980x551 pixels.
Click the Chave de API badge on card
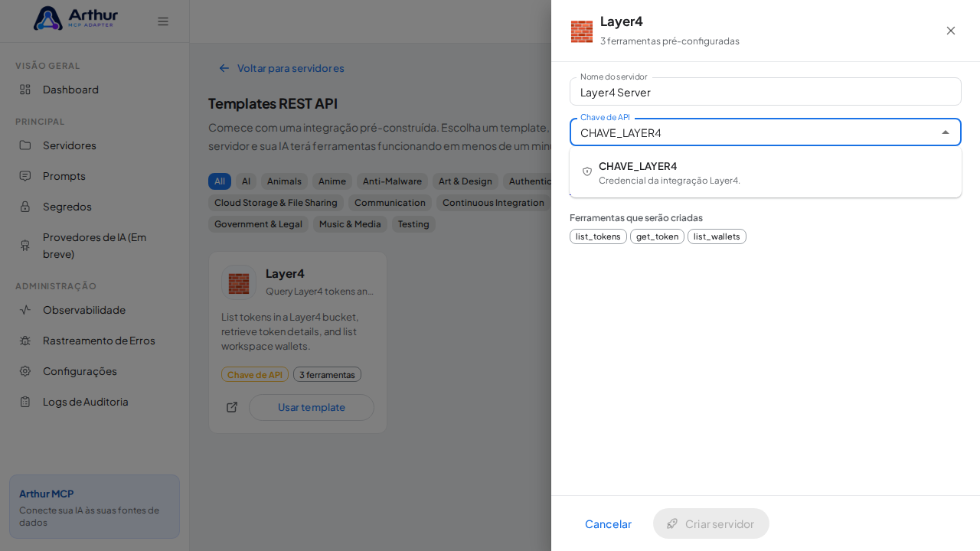coord(255,374)
